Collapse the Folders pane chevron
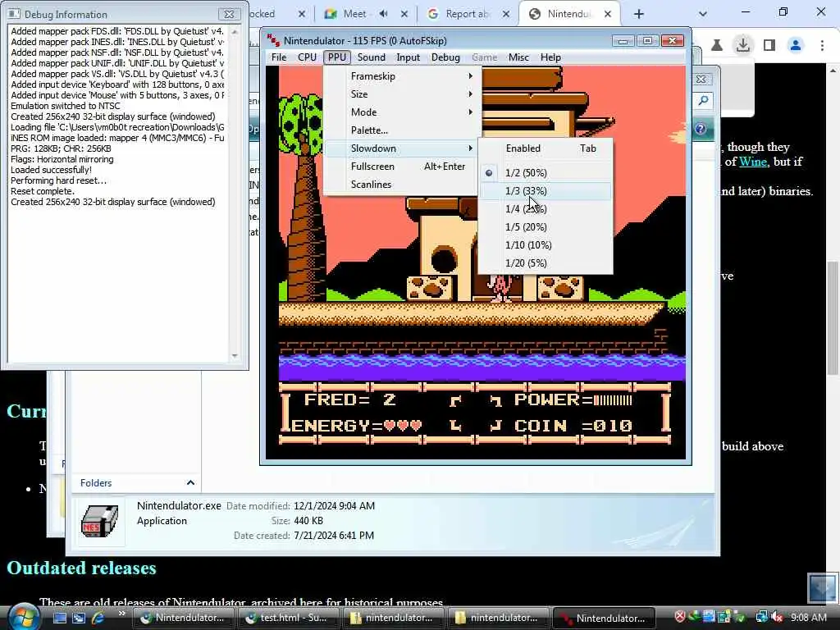The width and height of the screenshot is (840, 630). 190,482
